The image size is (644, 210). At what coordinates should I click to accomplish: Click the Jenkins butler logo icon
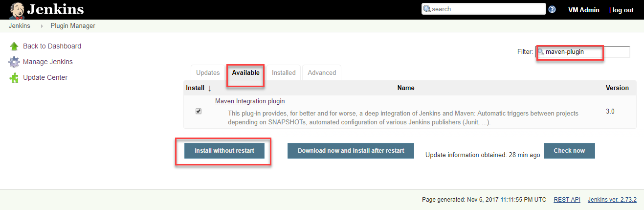tap(18, 10)
